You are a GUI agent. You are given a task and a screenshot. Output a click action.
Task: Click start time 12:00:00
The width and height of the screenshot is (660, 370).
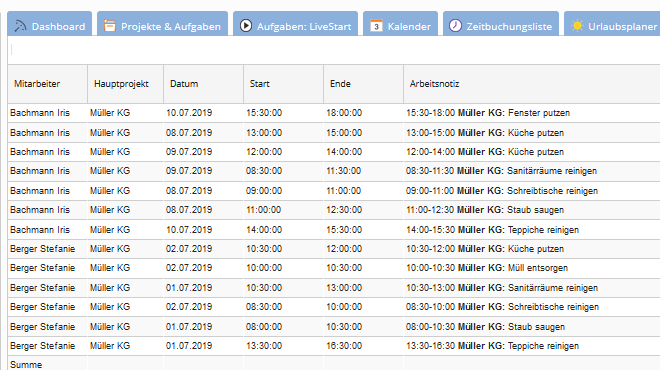coord(264,152)
